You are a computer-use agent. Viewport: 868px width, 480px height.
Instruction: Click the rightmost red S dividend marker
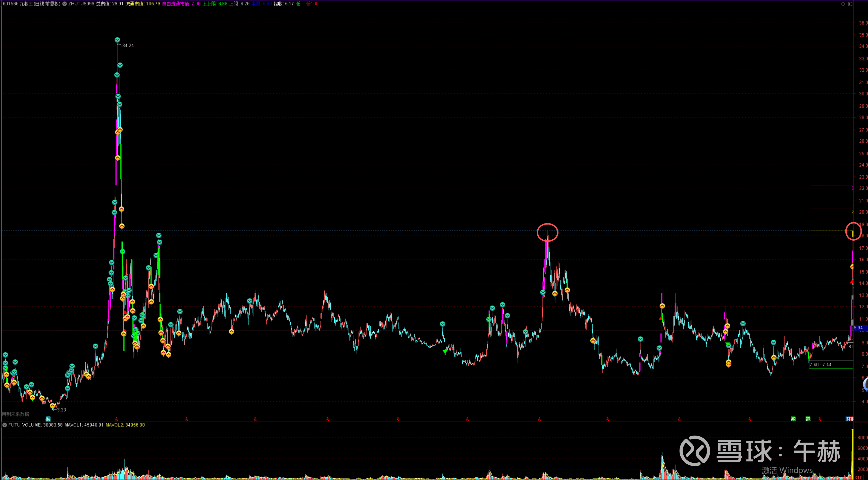pos(820,419)
